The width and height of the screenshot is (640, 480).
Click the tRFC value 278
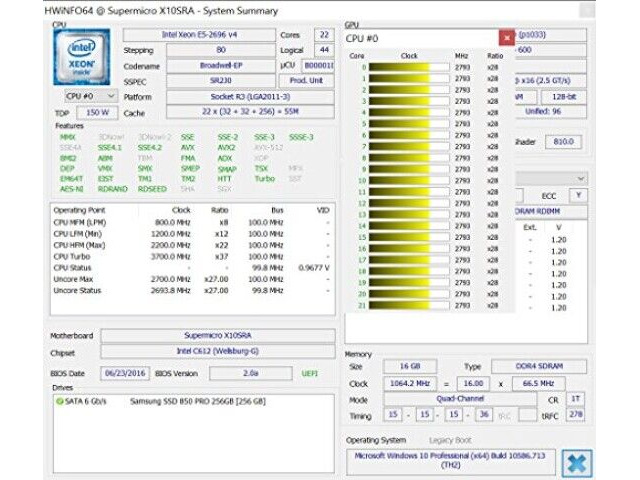(x=576, y=415)
